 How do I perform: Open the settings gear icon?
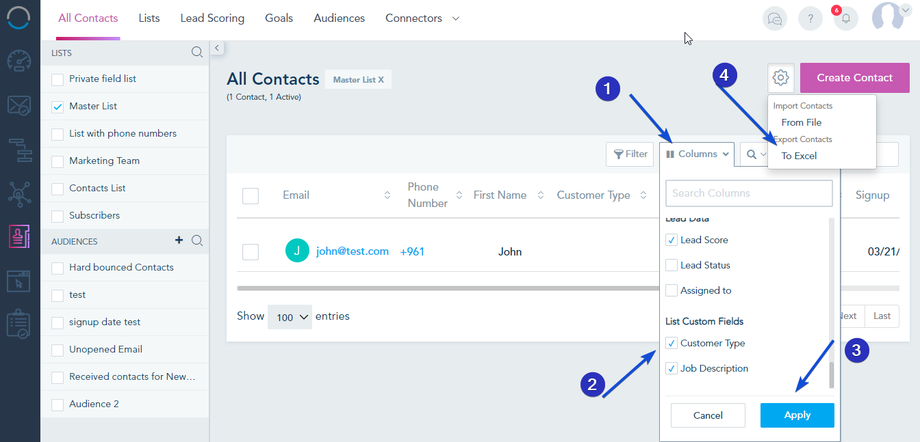point(781,78)
